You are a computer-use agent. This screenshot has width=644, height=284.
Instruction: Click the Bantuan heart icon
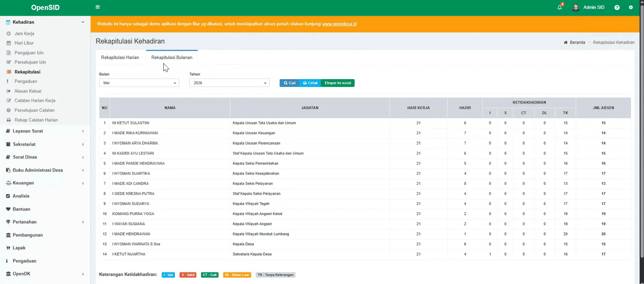click(8, 209)
